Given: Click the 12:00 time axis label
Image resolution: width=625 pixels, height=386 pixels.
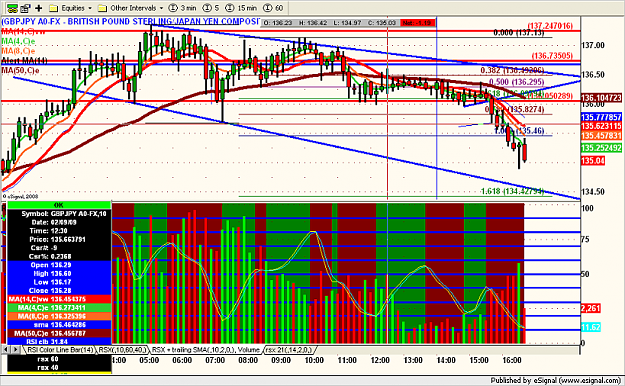Looking at the screenshot, I should click(x=379, y=360).
